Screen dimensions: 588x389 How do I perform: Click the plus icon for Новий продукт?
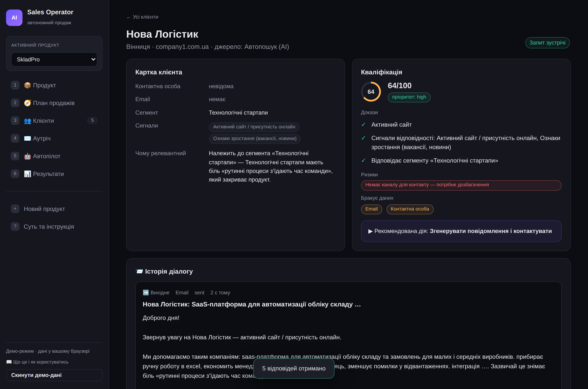click(15, 209)
